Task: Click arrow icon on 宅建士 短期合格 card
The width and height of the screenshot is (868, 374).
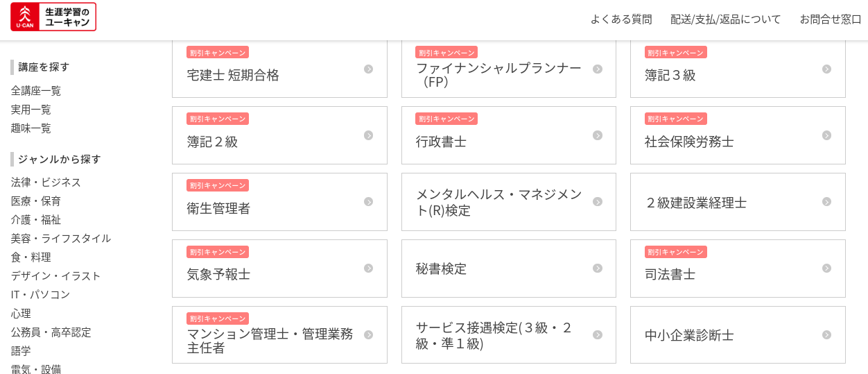Action: [x=368, y=69]
